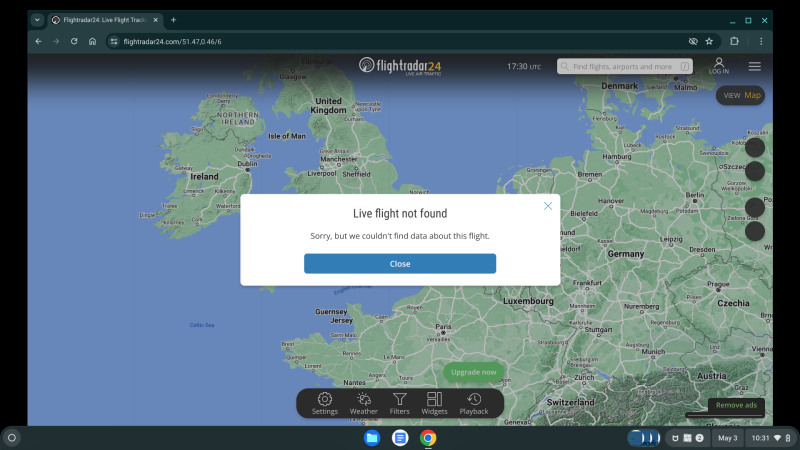Click the Prague label on the map
This screenshot has height=450, width=800.
(x=718, y=284)
